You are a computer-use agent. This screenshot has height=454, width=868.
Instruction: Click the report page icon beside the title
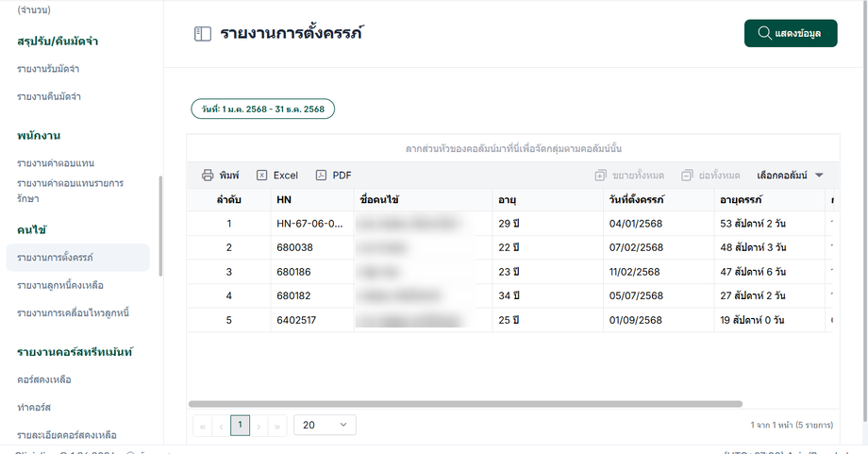(x=203, y=34)
